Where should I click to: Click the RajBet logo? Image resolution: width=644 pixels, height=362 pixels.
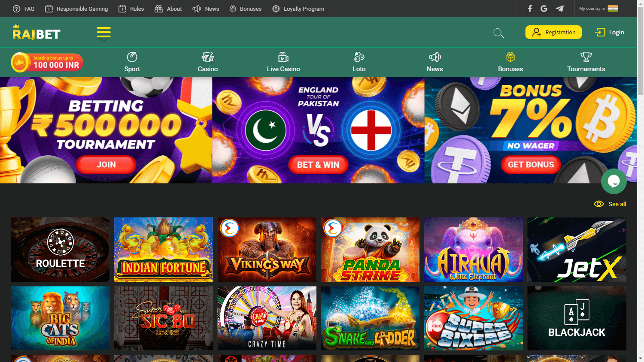tap(36, 32)
